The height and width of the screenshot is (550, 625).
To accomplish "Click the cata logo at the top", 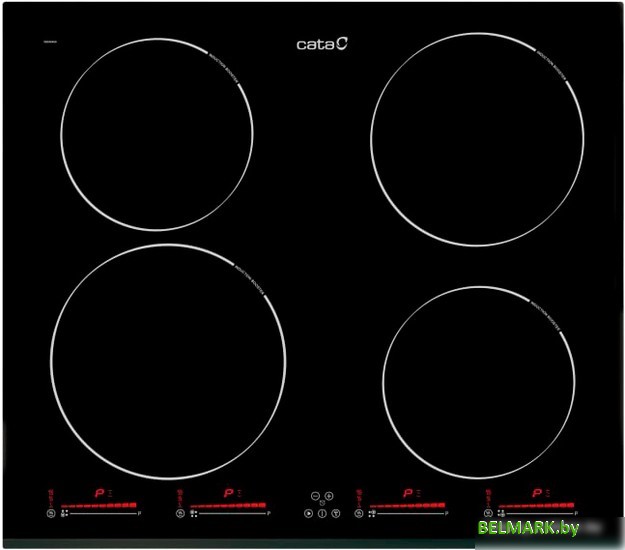I will pyautogui.click(x=322, y=43).
